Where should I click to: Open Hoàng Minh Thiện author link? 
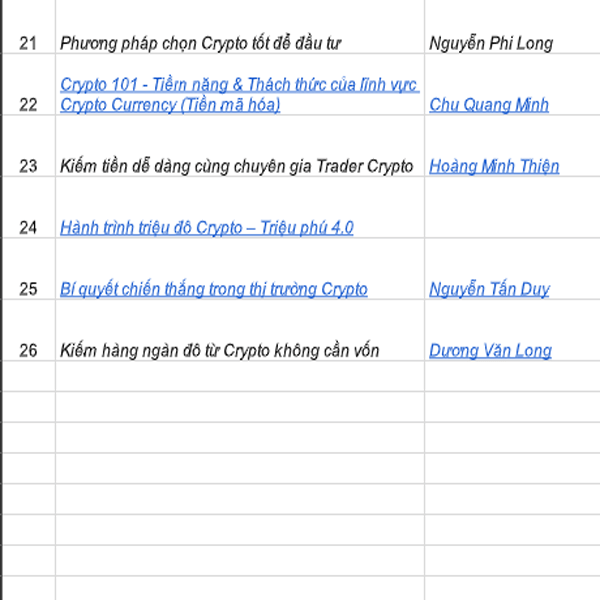[x=494, y=166]
